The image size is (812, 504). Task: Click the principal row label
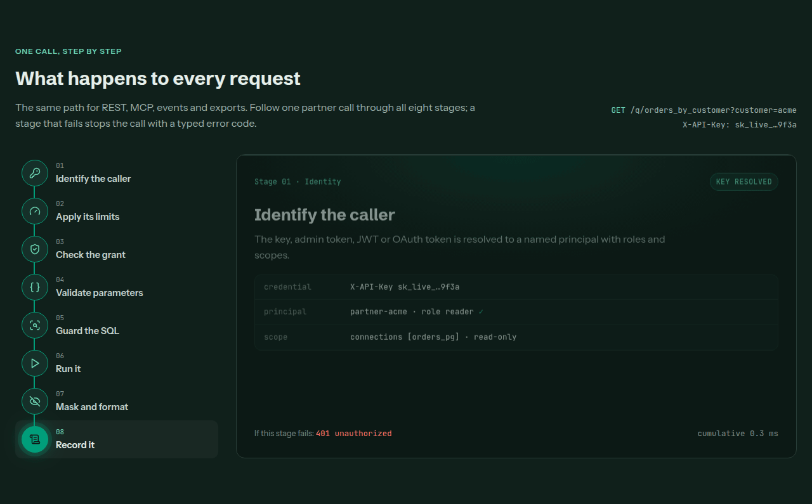[x=285, y=312]
